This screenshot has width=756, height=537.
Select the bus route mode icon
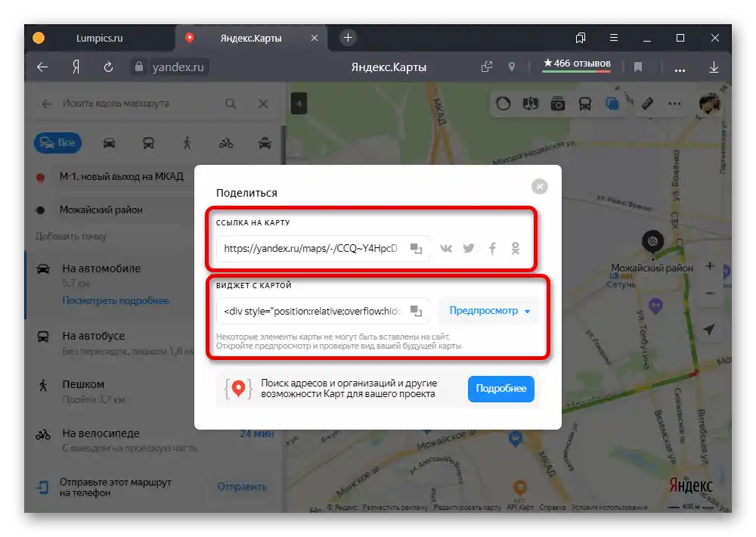[148, 143]
